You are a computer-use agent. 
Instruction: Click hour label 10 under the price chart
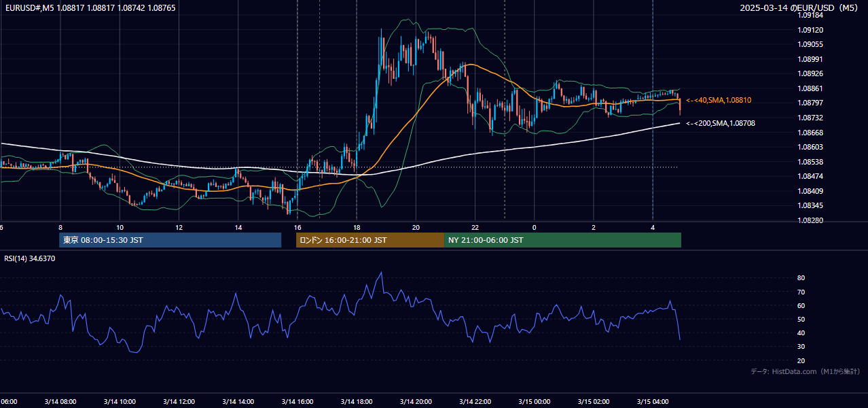click(x=120, y=227)
